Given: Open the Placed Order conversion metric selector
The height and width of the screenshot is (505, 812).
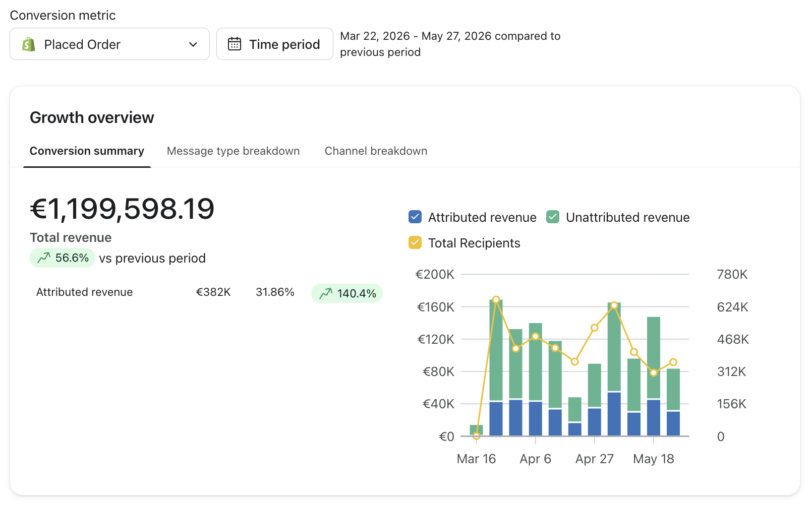Looking at the screenshot, I should pyautogui.click(x=109, y=44).
